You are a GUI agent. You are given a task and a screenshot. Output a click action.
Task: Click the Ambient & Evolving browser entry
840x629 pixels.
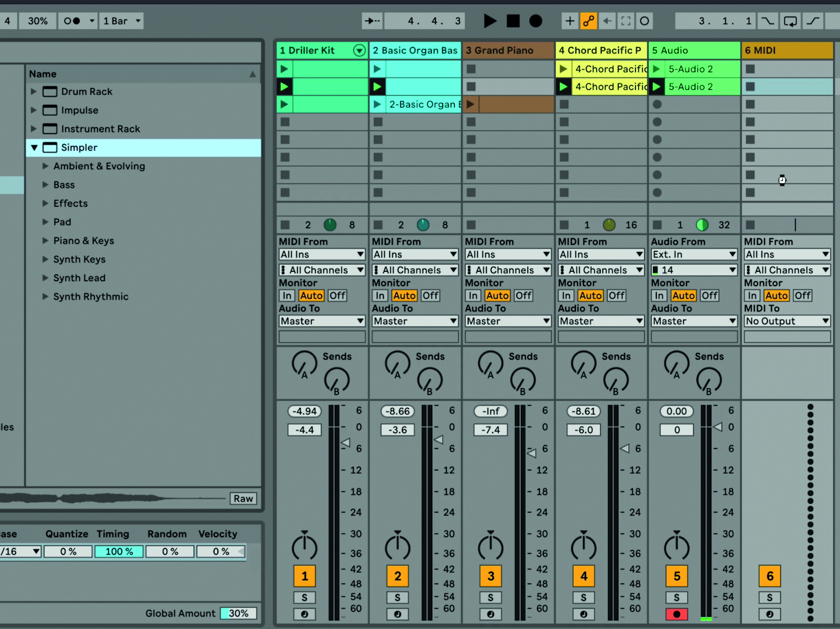pyautogui.click(x=99, y=166)
